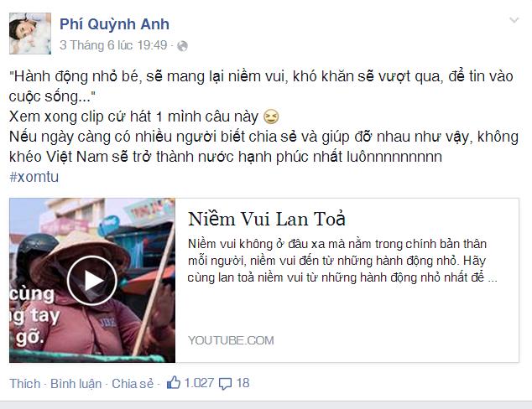Image resolution: width=532 pixels, height=409 pixels.
Task: Click the comment bubble icon
Action: point(225,384)
